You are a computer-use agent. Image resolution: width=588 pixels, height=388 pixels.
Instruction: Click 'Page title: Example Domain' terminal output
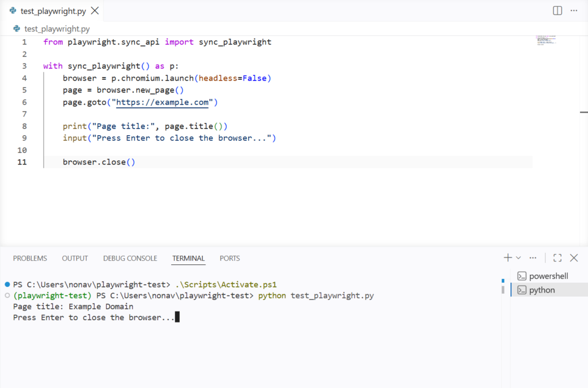pyautogui.click(x=73, y=306)
